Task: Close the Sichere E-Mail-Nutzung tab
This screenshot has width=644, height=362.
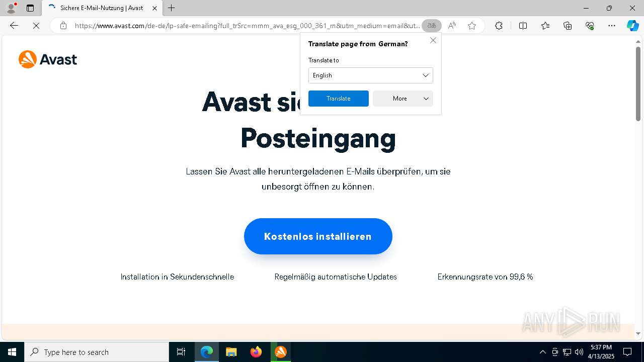Action: point(155,8)
